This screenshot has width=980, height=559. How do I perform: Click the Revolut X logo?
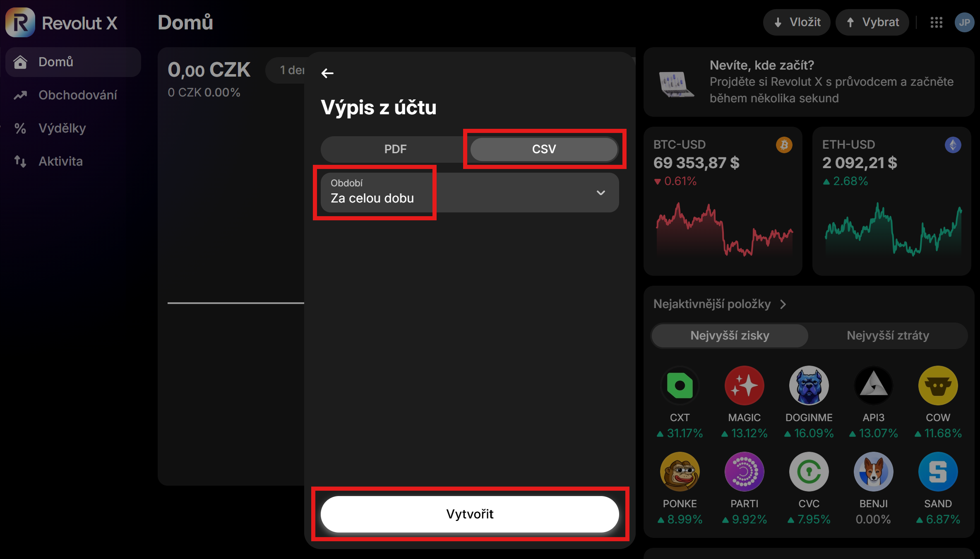click(62, 22)
